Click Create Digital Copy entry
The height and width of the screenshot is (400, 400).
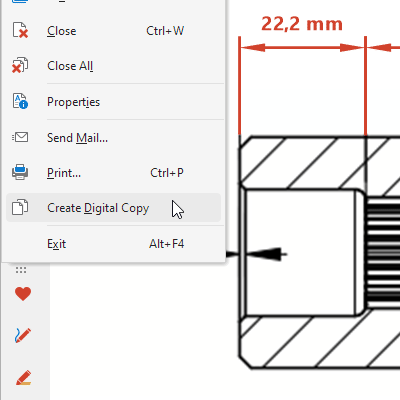coord(113,208)
